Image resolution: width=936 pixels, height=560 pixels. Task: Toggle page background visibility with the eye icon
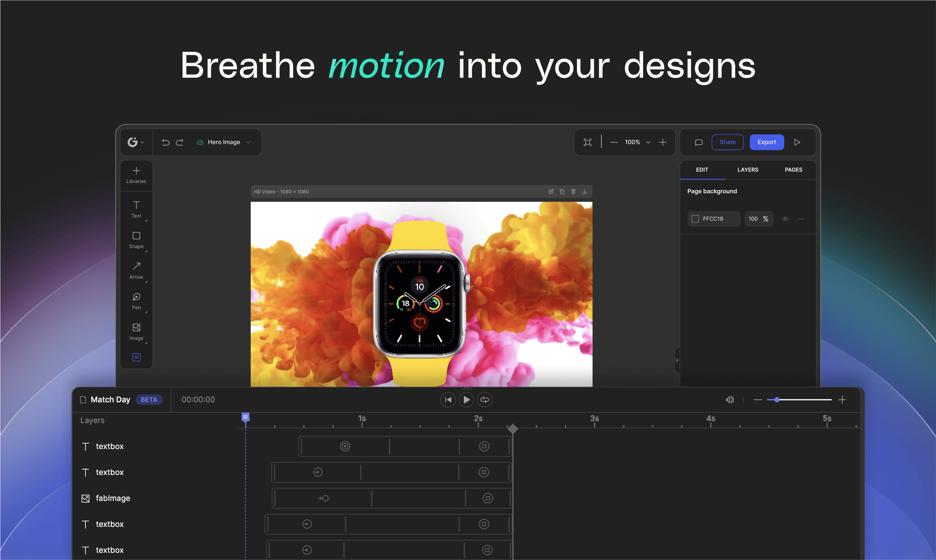pyautogui.click(x=785, y=219)
